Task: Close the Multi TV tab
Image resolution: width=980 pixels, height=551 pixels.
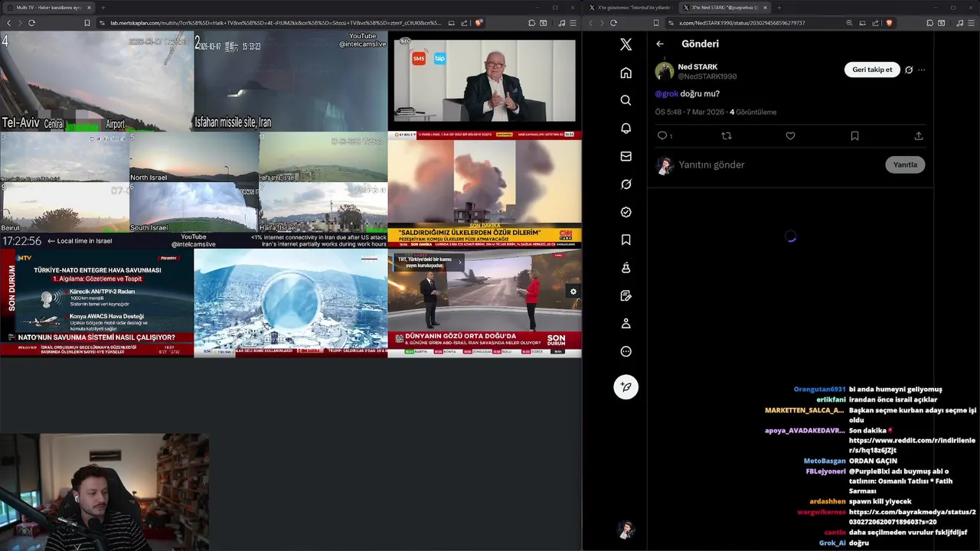Action: [x=89, y=8]
